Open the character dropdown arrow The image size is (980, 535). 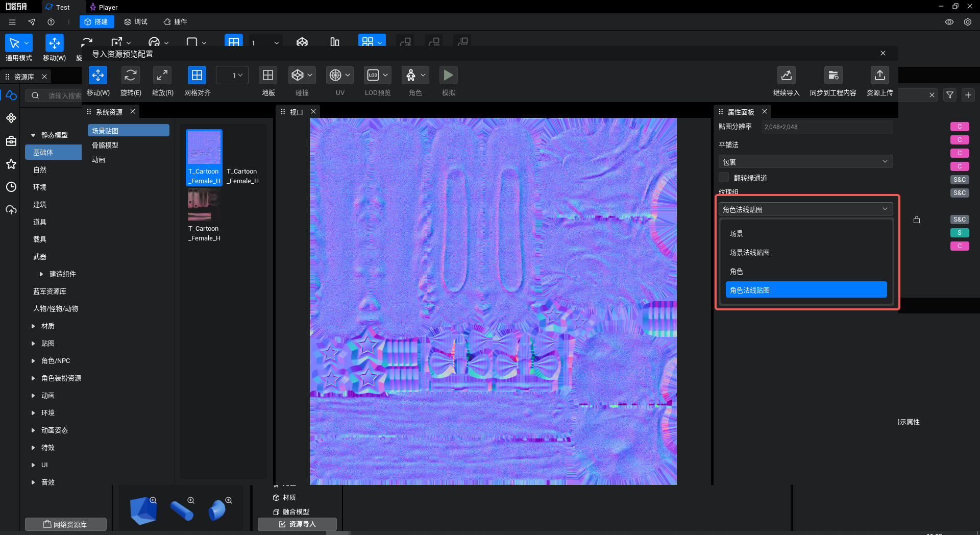pos(423,76)
